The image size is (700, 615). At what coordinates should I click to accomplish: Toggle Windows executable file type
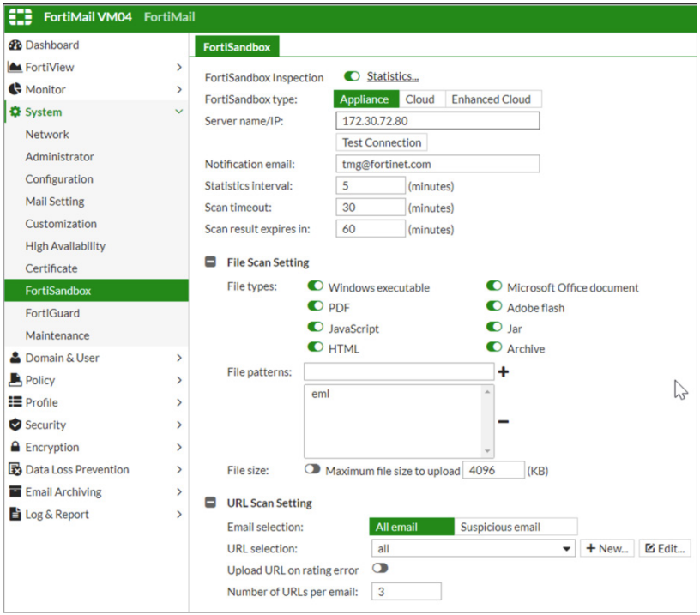click(315, 286)
